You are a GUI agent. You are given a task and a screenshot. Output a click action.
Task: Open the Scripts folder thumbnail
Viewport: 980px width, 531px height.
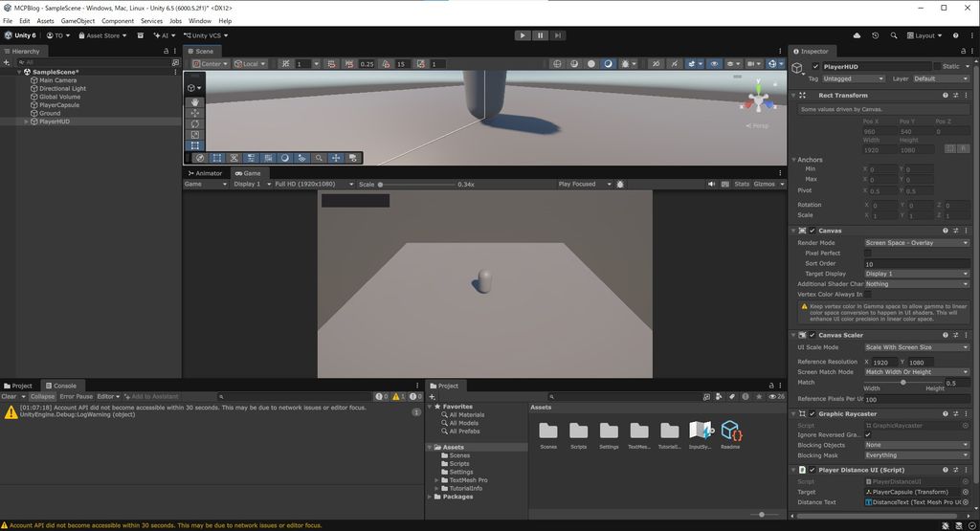tap(579, 434)
